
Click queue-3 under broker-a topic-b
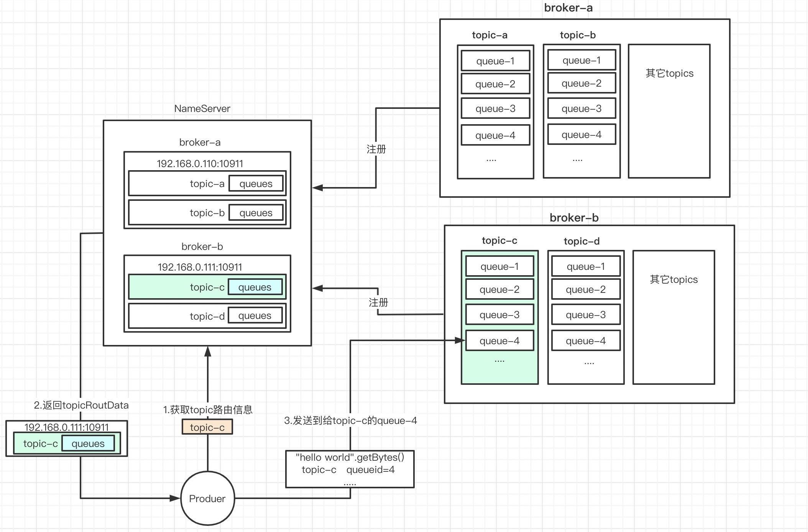582,108
